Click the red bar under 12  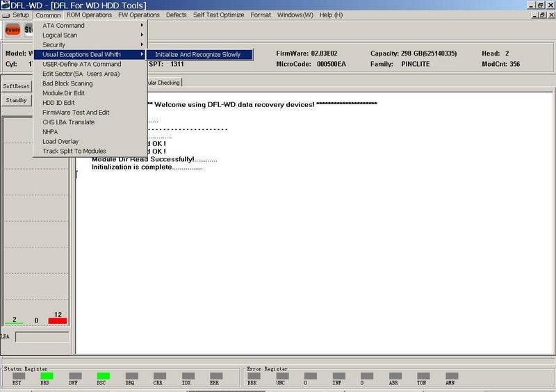coord(58,321)
